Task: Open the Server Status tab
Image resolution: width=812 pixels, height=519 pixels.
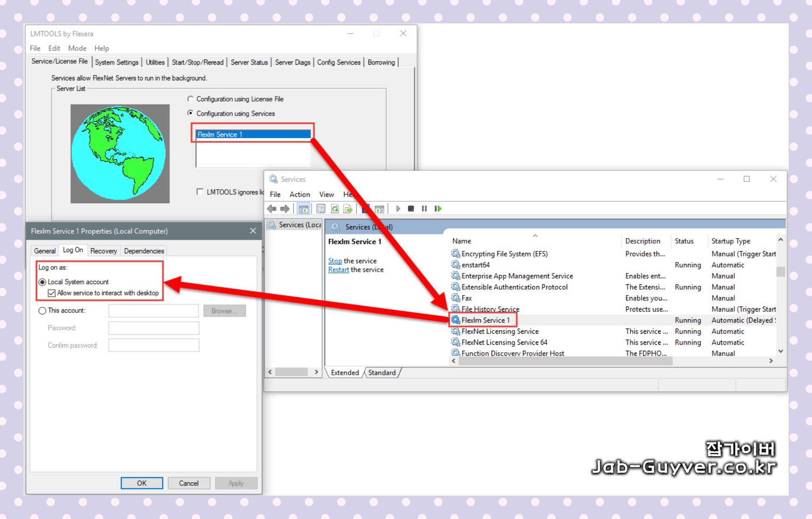Action: 249,62
